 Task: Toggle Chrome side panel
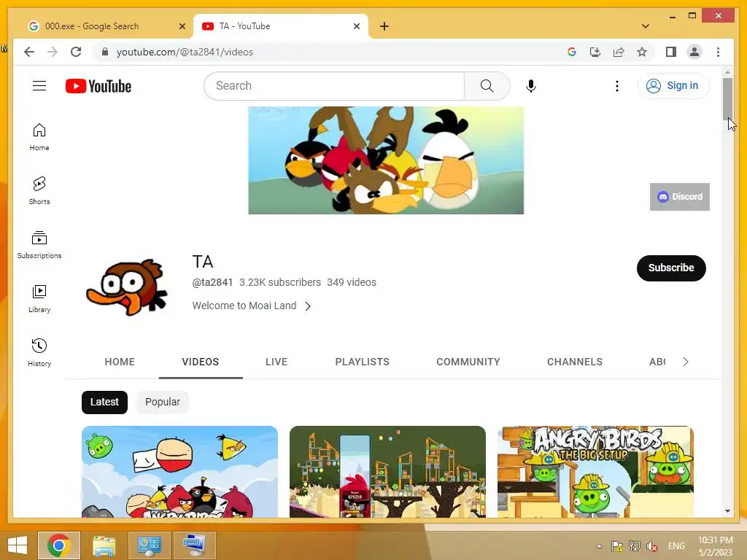pyautogui.click(x=671, y=52)
